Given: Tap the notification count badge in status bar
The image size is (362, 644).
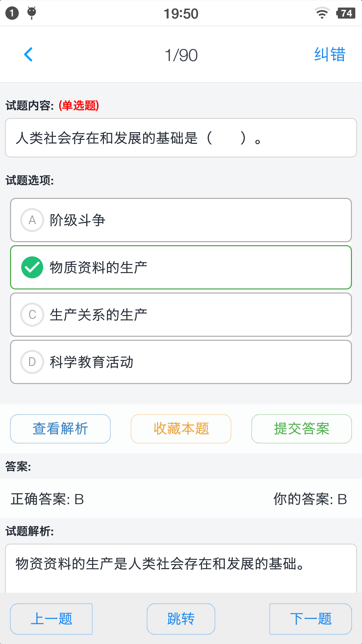Looking at the screenshot, I should click(12, 13).
